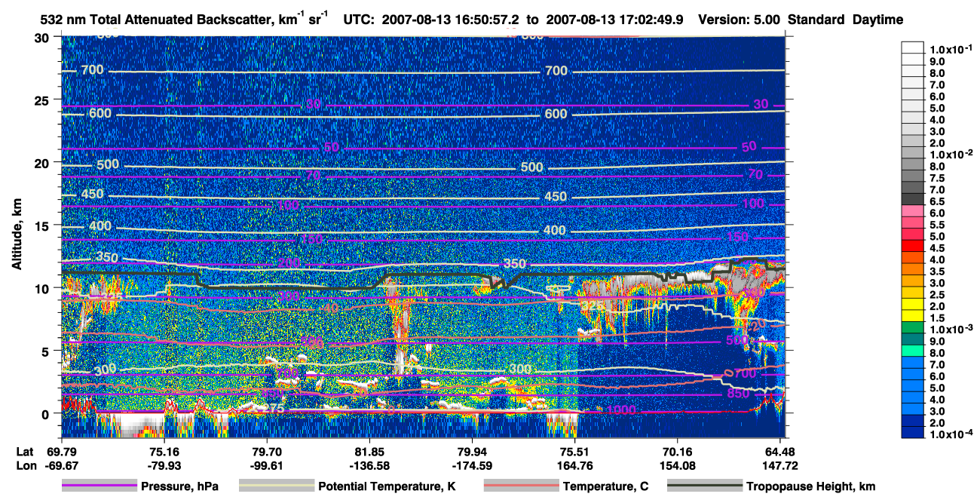Screen dimensions: 980x503
Task: Click the start time '2007-08-13 16:50:57.2'
Action: pos(450,19)
